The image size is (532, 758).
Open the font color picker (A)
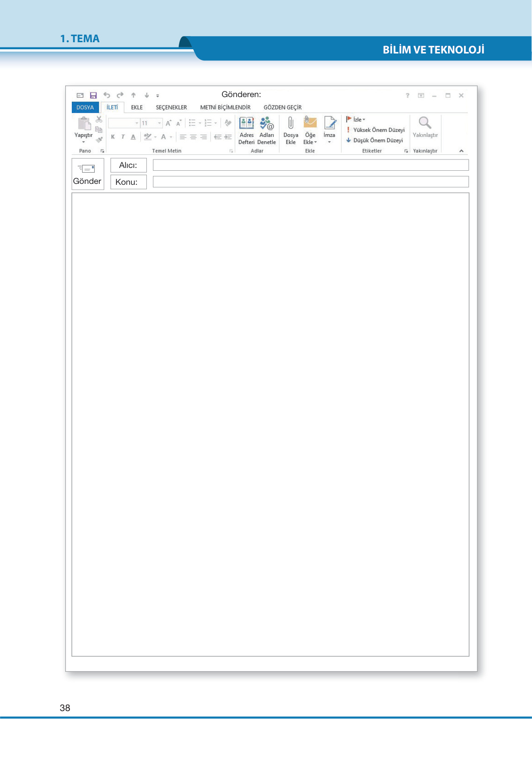(164, 137)
